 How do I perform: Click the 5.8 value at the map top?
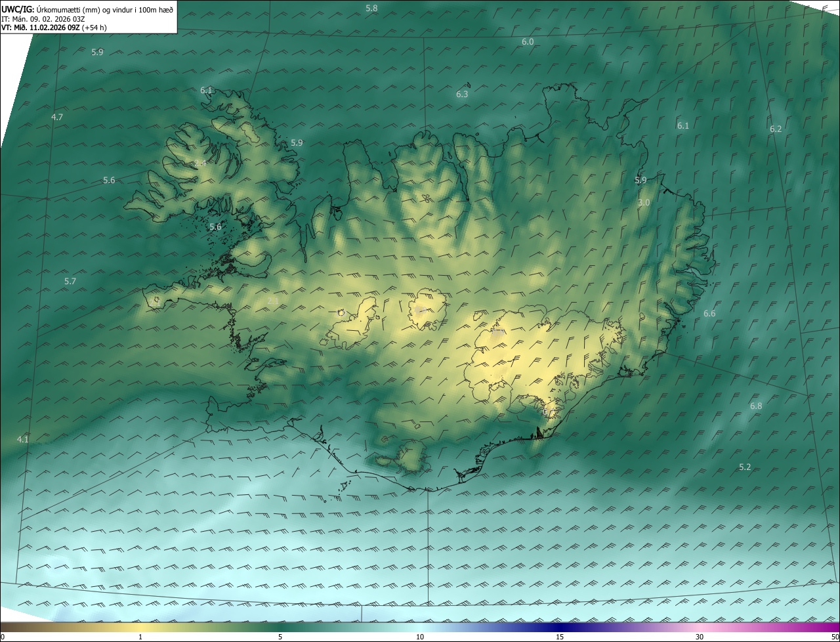coord(371,9)
